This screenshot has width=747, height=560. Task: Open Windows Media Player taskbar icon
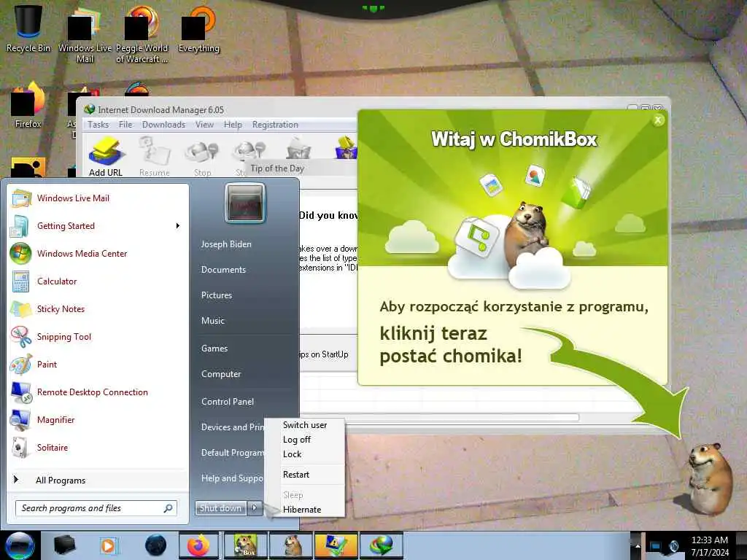[108, 545]
